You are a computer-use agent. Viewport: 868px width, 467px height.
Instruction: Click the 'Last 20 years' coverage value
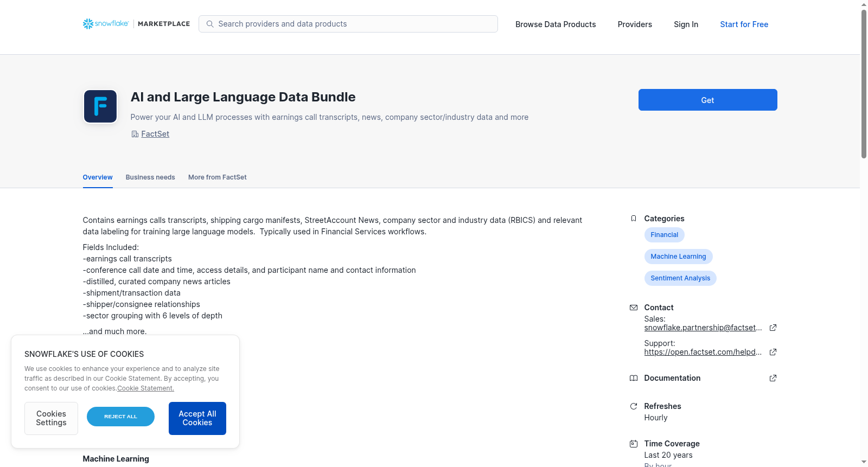tap(668, 455)
